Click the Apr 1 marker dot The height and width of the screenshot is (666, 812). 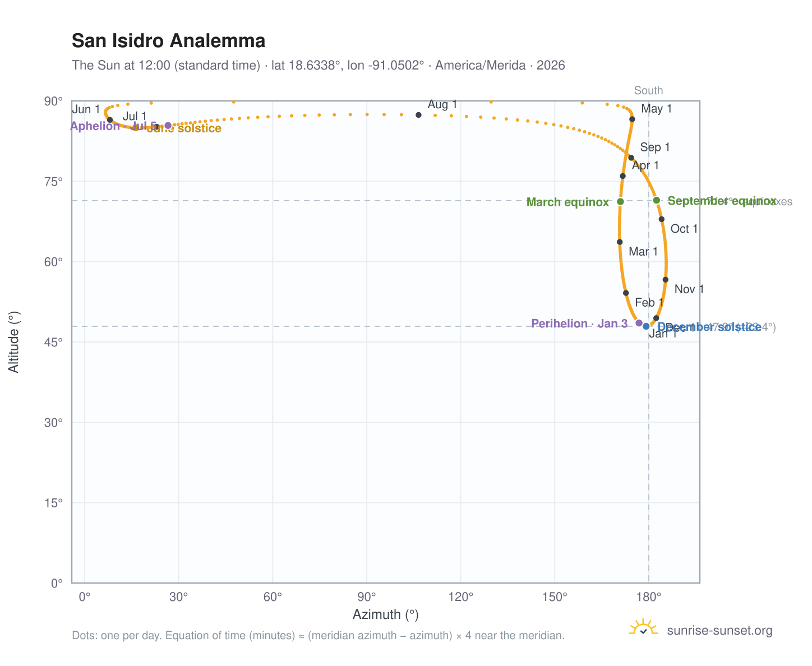point(622,176)
